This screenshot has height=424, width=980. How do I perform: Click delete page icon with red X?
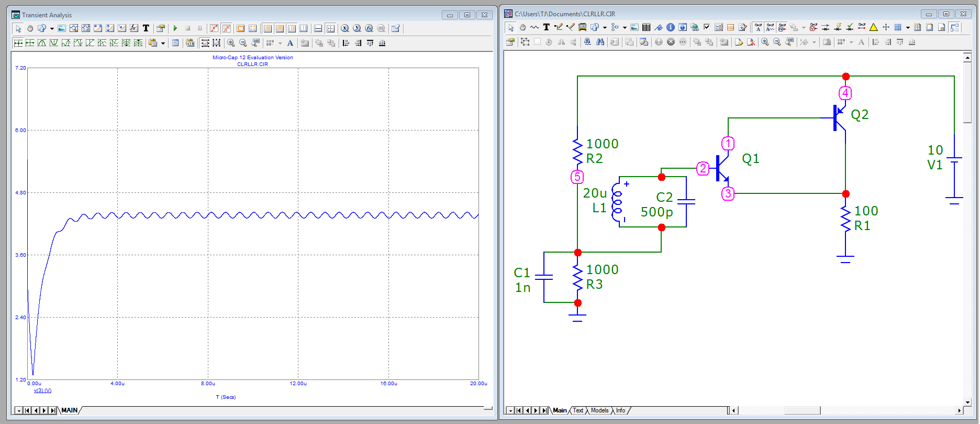click(751, 42)
